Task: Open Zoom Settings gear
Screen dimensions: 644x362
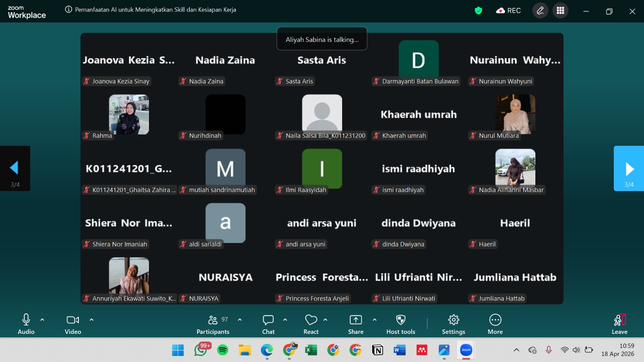Action: point(454,324)
